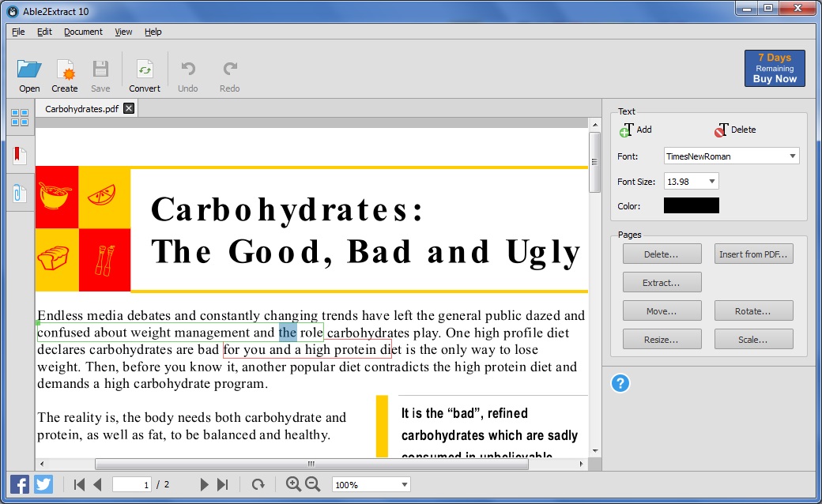
Task: Show page thumbnails in the sidebar
Action: pyautogui.click(x=19, y=117)
